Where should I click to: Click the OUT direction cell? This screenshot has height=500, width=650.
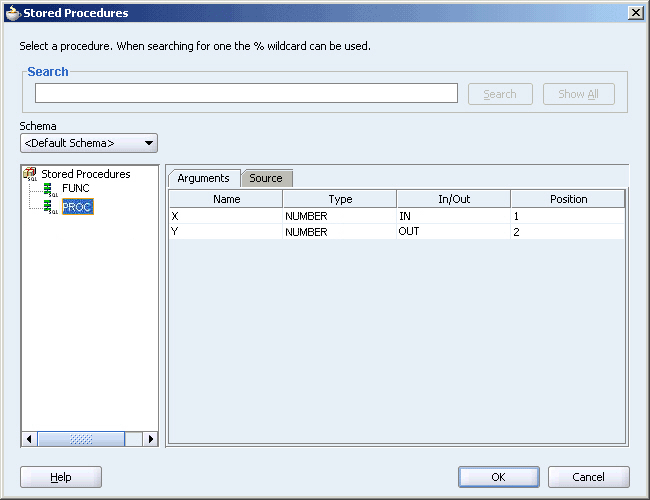pyautogui.click(x=454, y=232)
